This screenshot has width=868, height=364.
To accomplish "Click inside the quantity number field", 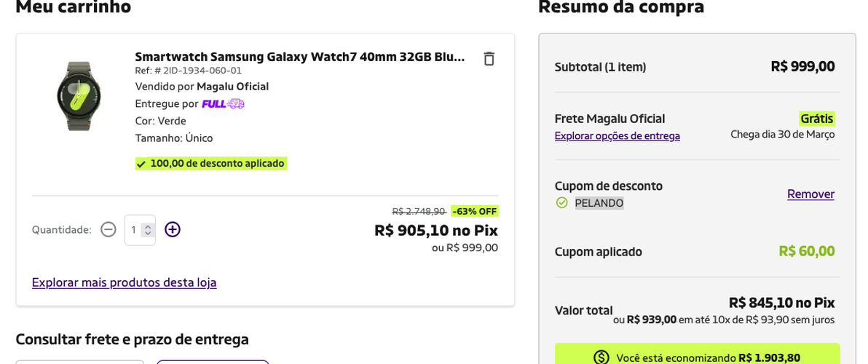I will 135,229.
